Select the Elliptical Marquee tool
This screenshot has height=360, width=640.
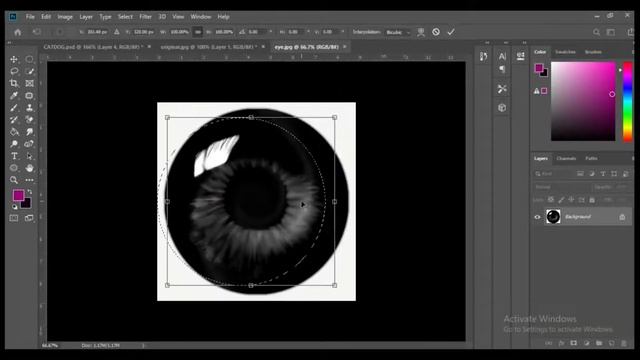coord(29,59)
